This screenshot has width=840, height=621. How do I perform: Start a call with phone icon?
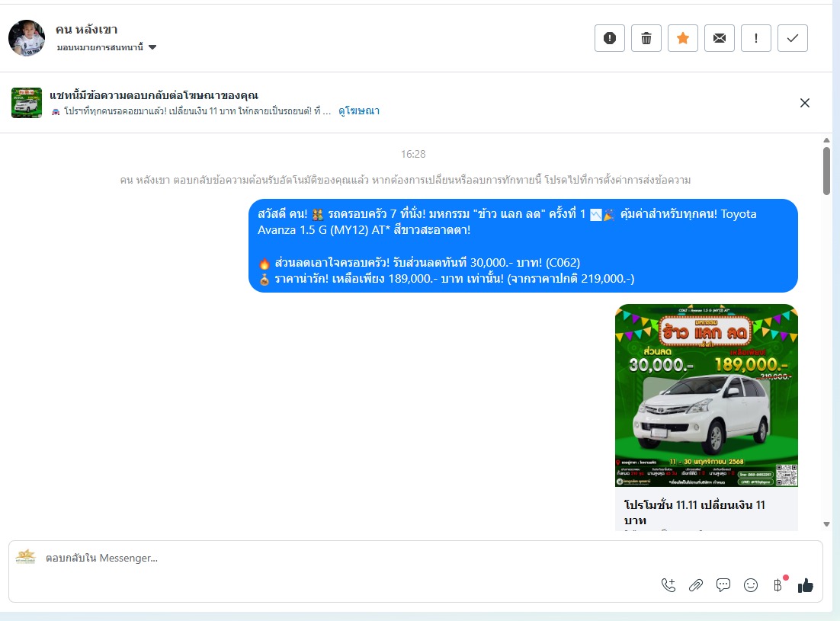[668, 585]
